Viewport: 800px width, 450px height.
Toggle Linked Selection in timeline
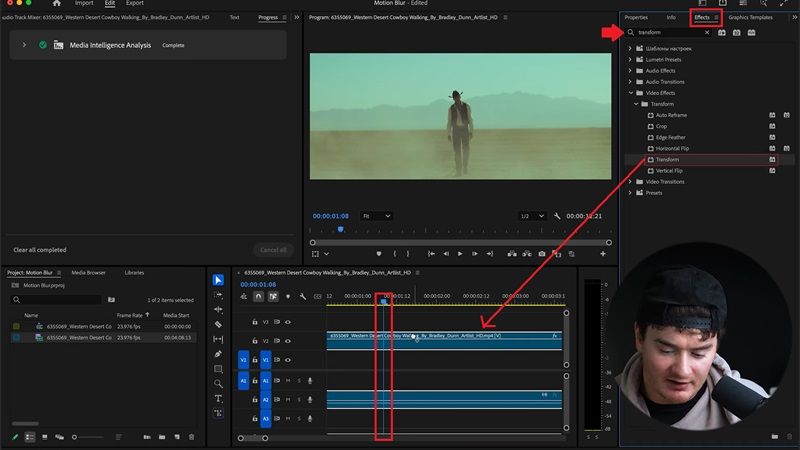[x=273, y=296]
